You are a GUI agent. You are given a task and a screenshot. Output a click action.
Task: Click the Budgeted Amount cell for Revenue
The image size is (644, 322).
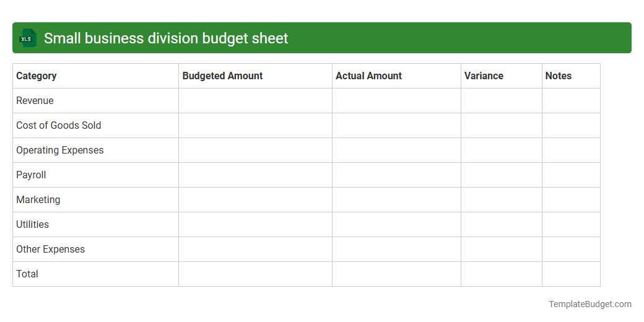coord(256,100)
